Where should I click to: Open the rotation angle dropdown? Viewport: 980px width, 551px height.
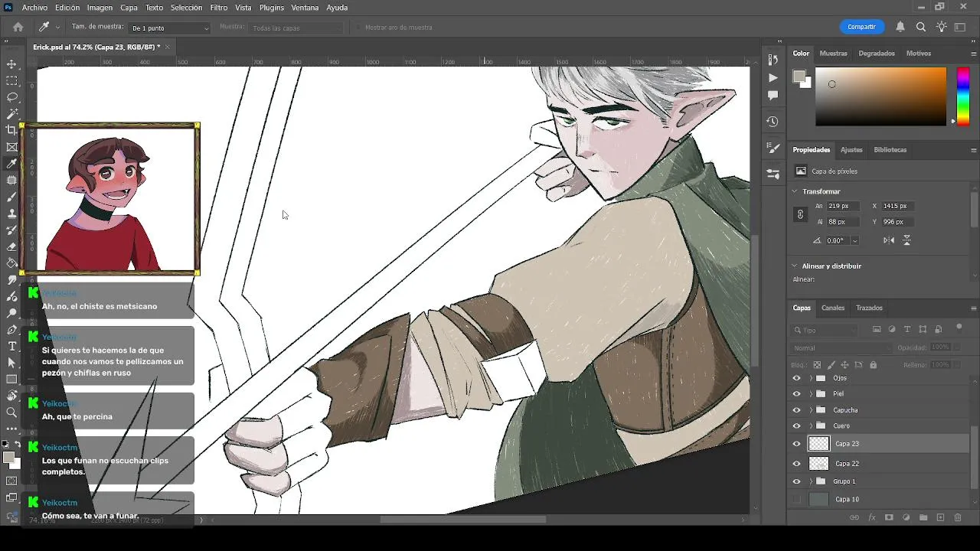855,240
